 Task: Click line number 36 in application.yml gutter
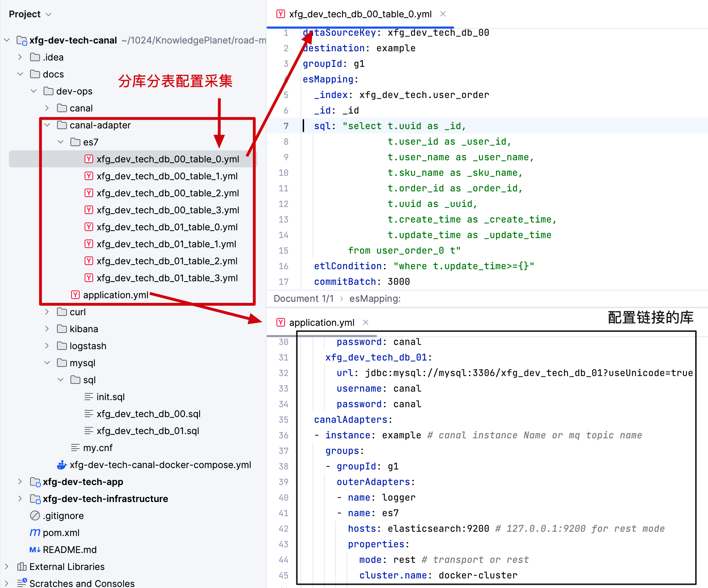[284, 435]
